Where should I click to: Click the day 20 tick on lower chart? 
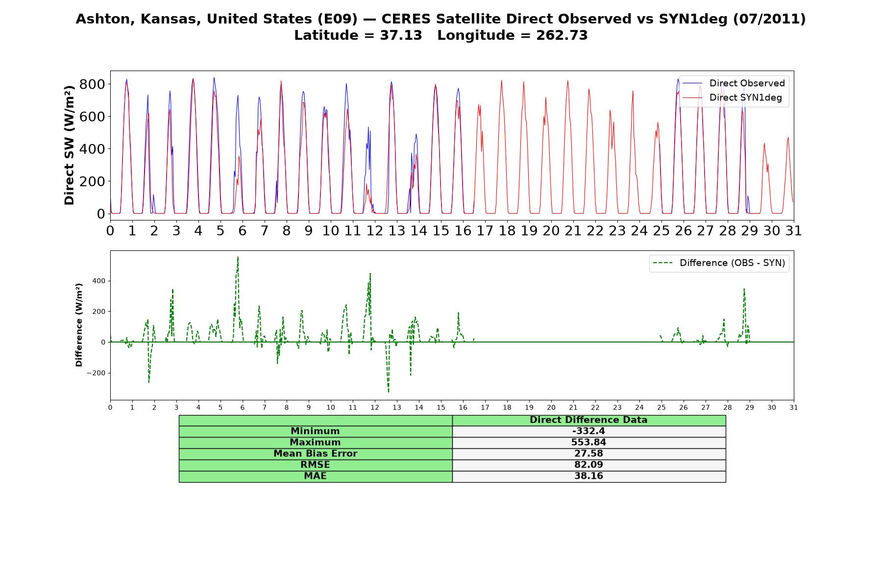pos(551,408)
